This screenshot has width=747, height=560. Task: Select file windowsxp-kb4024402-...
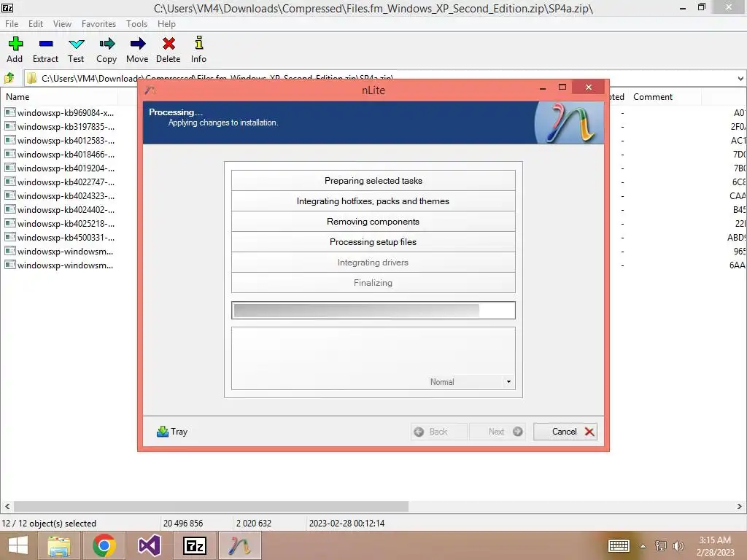(x=60, y=209)
